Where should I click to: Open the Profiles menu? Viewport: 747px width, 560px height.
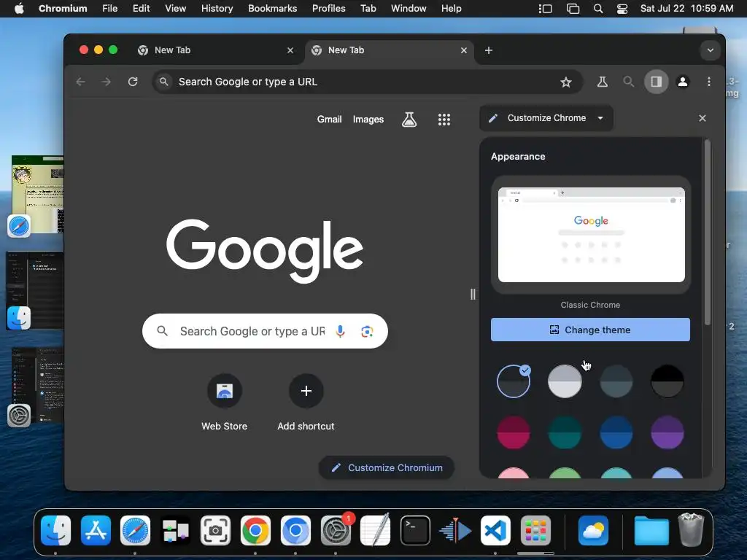pos(328,9)
